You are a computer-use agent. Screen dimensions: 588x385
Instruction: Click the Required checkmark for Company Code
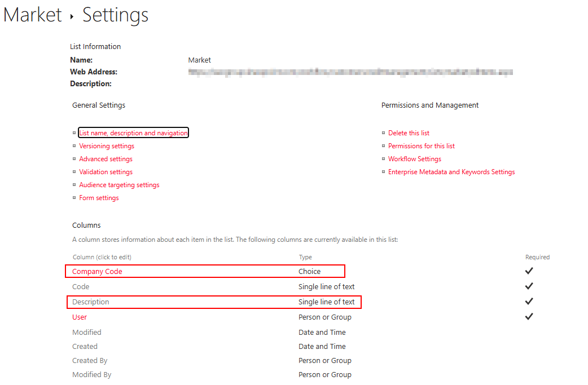click(x=529, y=271)
